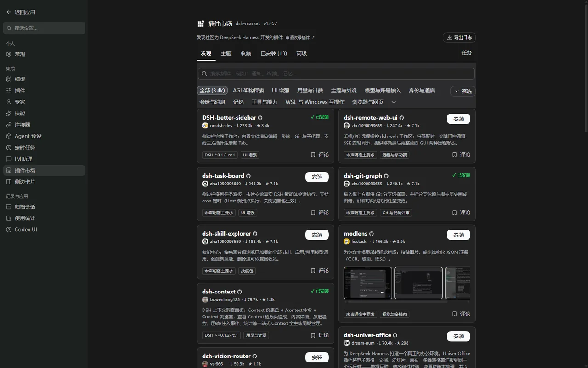
Task: Open GitHub icon beside DSH-better-sidebar
Action: coord(260,118)
